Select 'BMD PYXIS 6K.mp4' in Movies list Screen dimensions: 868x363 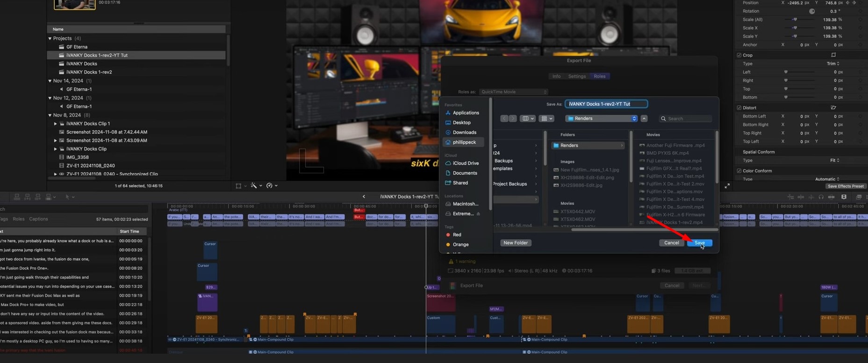click(667, 153)
